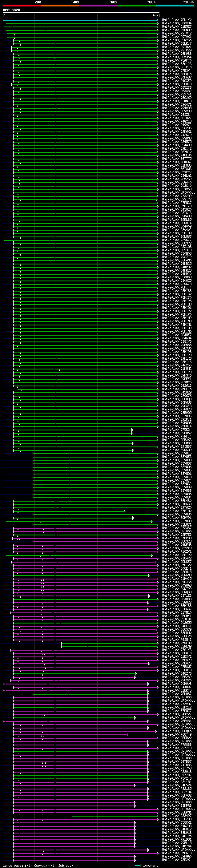Open hit UniRef100_A9T961

coord(177,37)
